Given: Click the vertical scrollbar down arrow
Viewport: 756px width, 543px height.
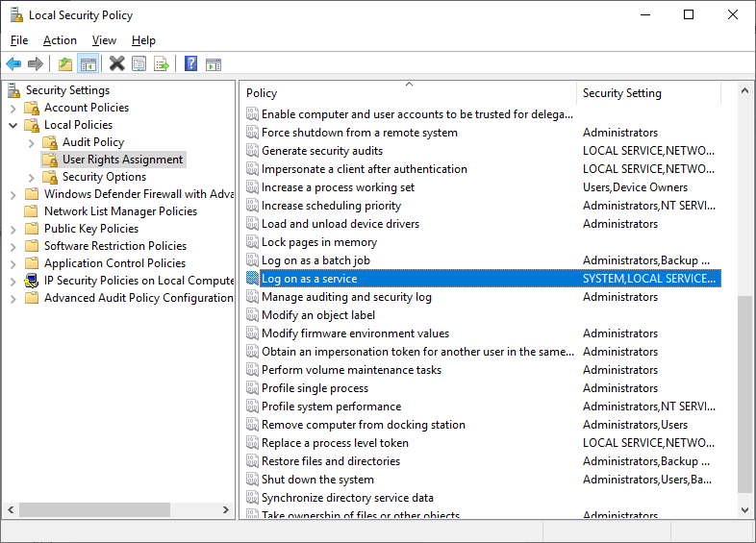Looking at the screenshot, I should click(745, 510).
